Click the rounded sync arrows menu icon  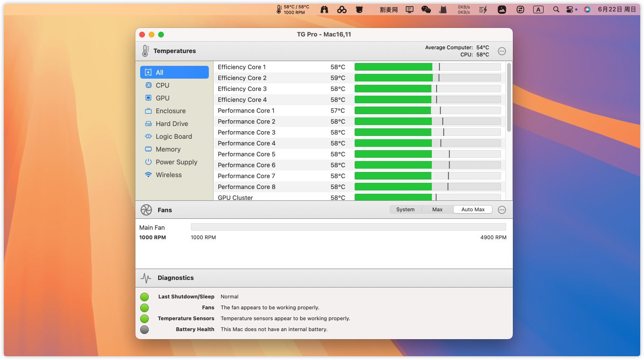click(520, 9)
